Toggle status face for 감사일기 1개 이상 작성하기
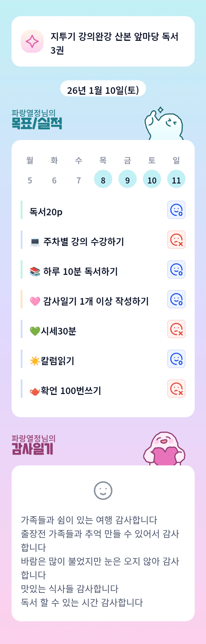The height and width of the screenshot is (644, 206). [x=176, y=299]
